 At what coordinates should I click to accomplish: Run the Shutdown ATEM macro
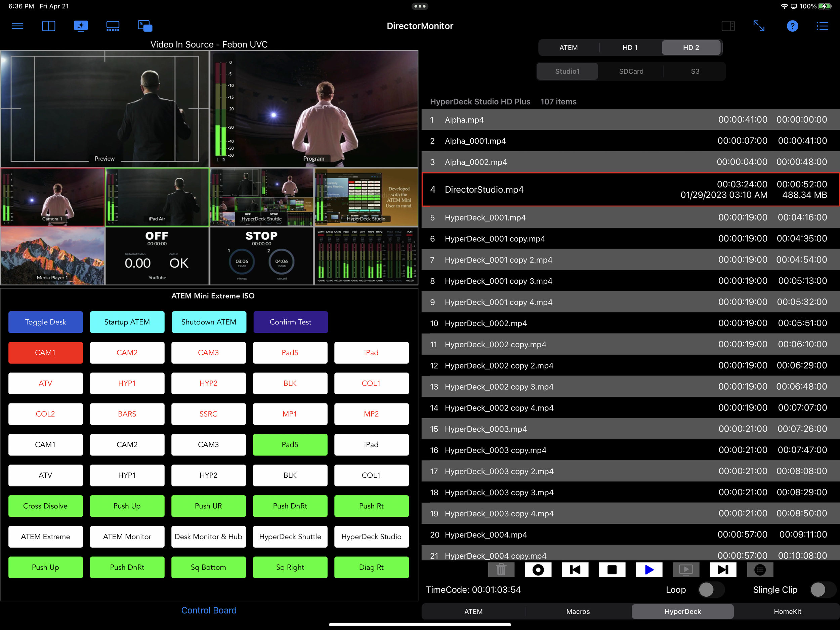pos(209,322)
